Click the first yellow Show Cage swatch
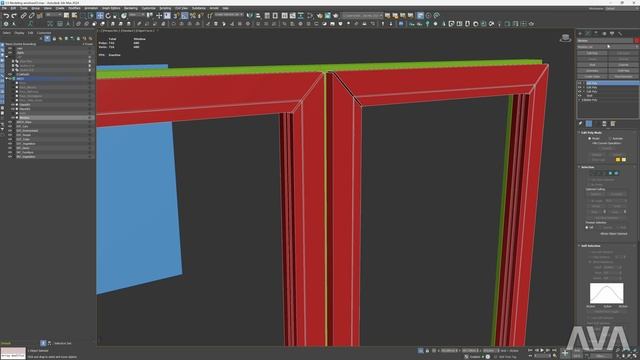The width and height of the screenshot is (640, 360). tap(618, 160)
